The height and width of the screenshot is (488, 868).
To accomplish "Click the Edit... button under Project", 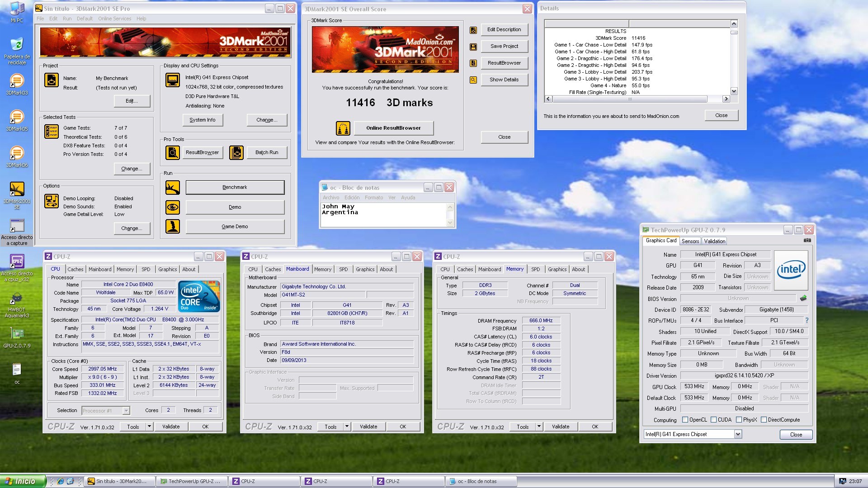I will point(132,101).
